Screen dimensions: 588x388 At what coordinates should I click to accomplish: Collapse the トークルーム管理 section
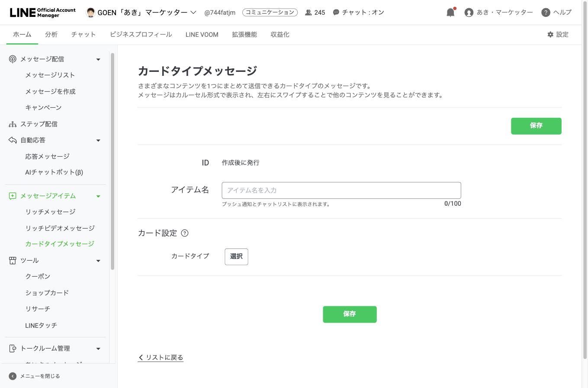click(98, 349)
